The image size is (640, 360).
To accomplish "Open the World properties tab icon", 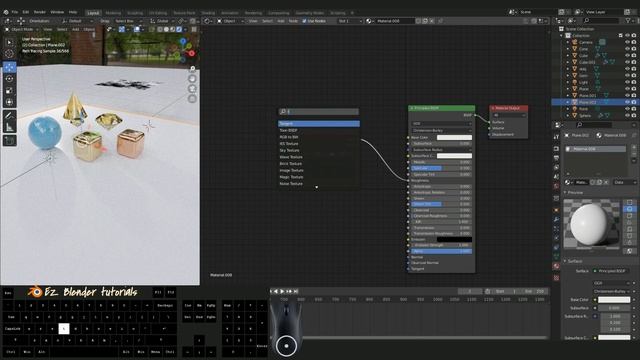I will 556,187.
